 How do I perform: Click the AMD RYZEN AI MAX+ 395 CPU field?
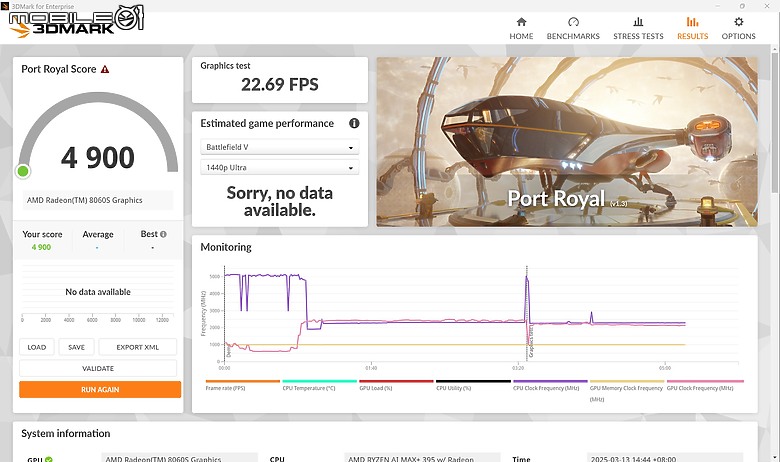pos(422,458)
